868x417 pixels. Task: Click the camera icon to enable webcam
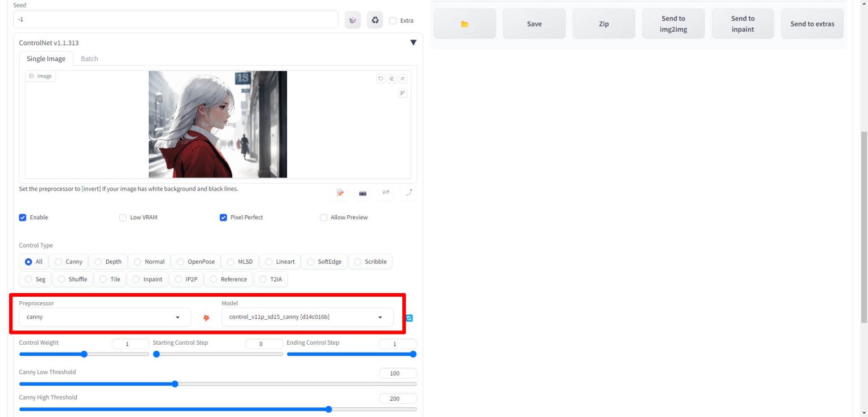point(363,193)
